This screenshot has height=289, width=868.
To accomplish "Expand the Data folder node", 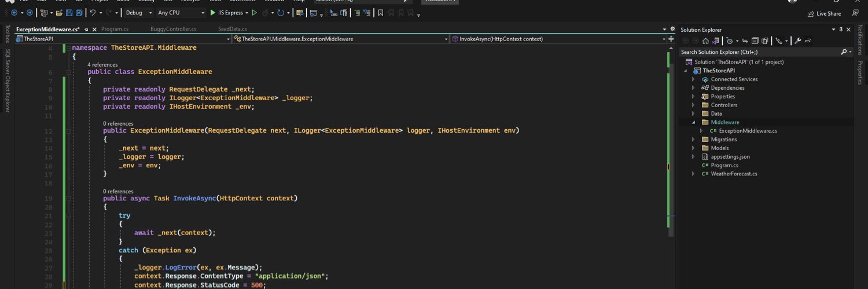I will click(693, 114).
